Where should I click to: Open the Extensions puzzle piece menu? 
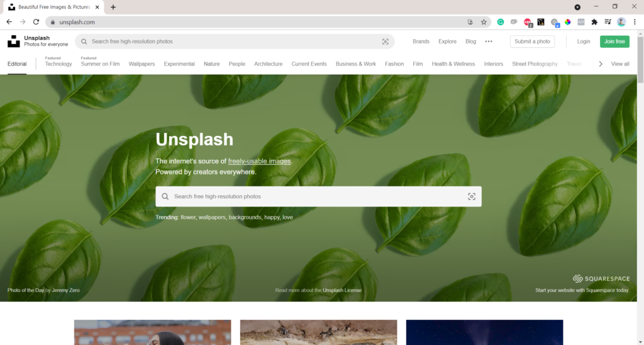point(594,22)
